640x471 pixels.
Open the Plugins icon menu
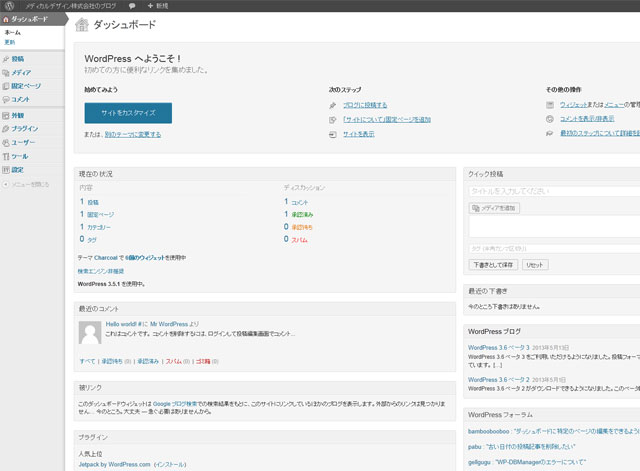pyautogui.click(x=6, y=129)
